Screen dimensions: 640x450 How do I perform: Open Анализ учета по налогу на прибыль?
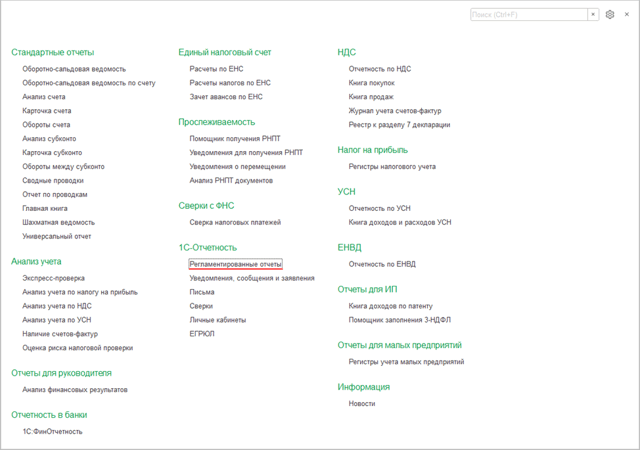tap(80, 292)
